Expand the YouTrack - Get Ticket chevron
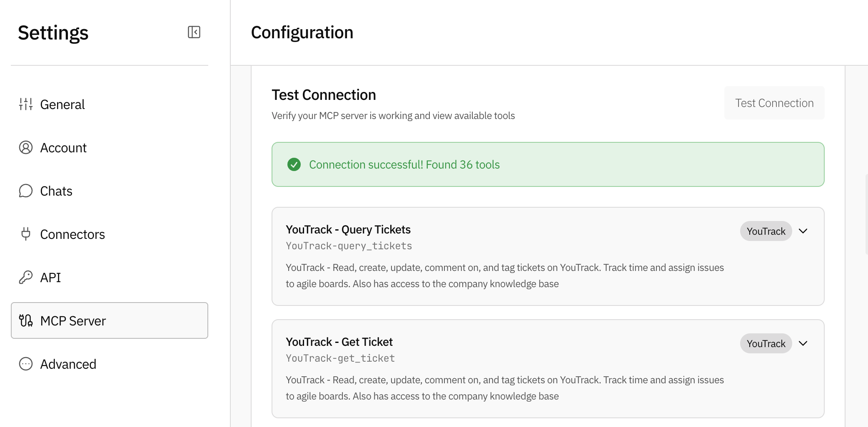This screenshot has height=427, width=868. (x=803, y=343)
